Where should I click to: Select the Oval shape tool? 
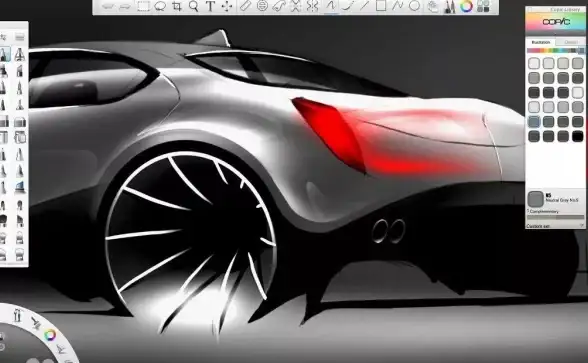pyautogui.click(x=414, y=6)
